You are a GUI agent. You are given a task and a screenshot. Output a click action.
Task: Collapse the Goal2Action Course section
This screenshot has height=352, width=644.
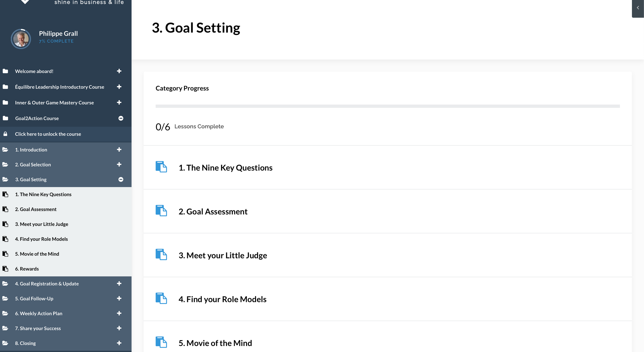121,118
